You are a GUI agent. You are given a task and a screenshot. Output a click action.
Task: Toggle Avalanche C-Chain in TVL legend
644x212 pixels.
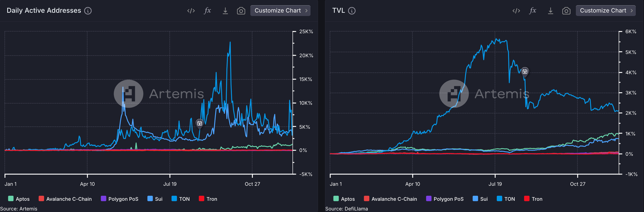tap(390, 199)
